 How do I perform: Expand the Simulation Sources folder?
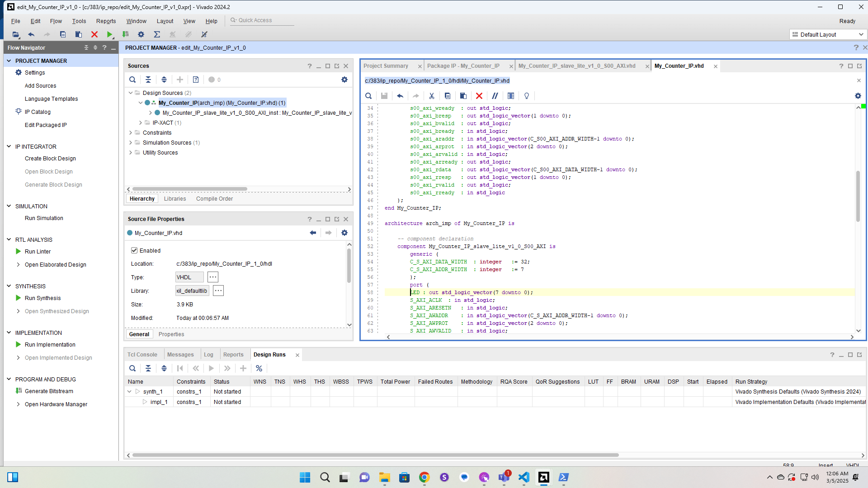coord(131,143)
